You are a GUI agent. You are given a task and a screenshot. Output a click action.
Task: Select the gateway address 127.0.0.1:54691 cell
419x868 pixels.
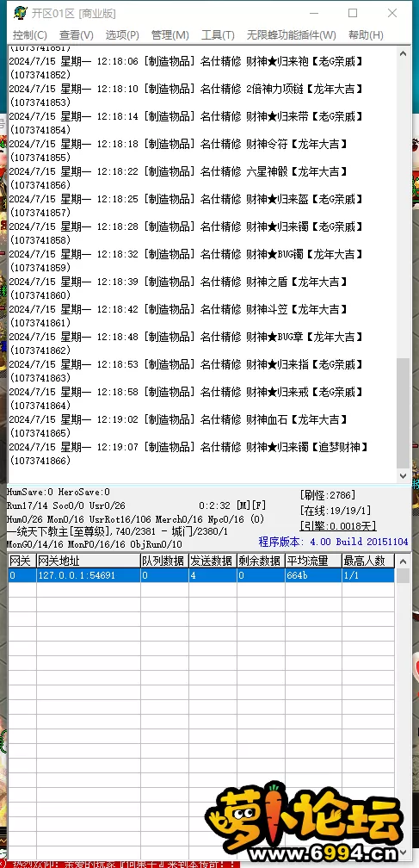(89, 575)
